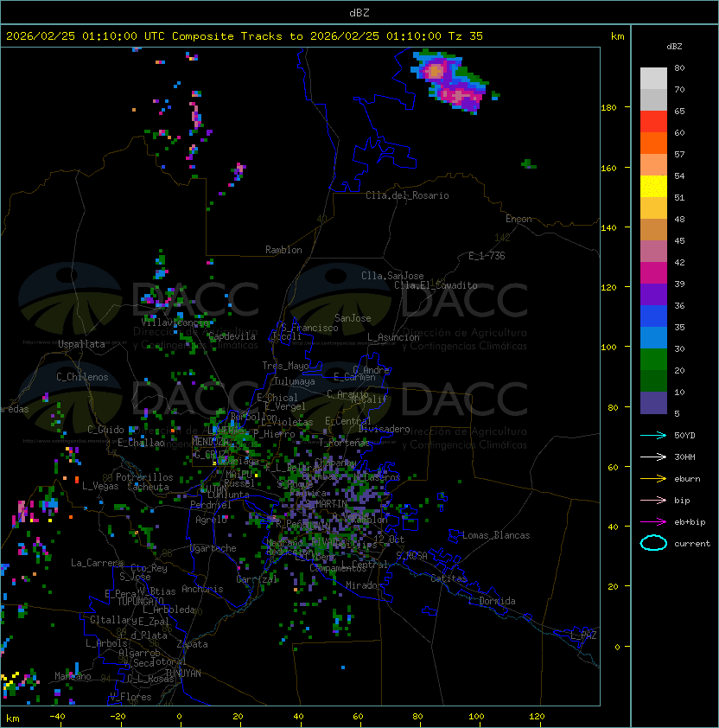719x728 pixels.
Task: Click the 'Uspallata' map label
Action: click(81, 344)
